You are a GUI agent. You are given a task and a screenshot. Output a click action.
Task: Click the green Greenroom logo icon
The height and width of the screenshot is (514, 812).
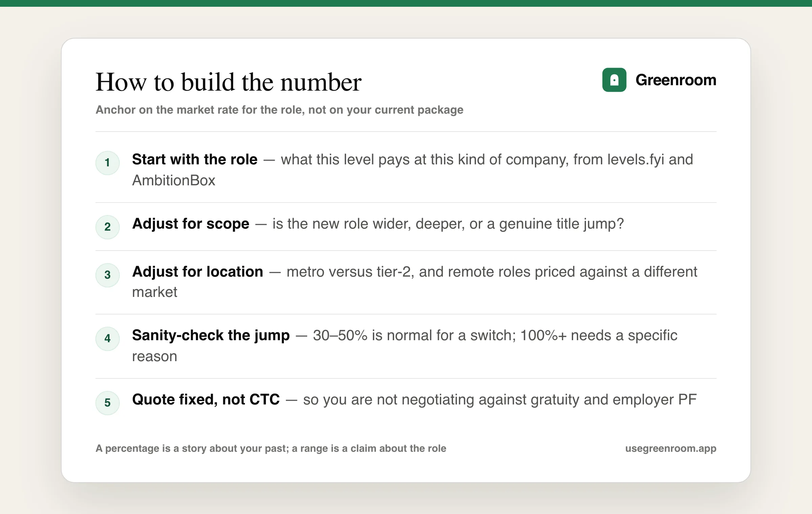614,80
